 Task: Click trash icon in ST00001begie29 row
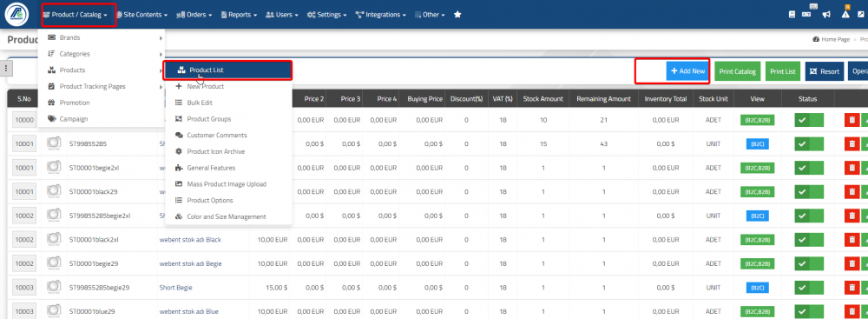pos(852,263)
